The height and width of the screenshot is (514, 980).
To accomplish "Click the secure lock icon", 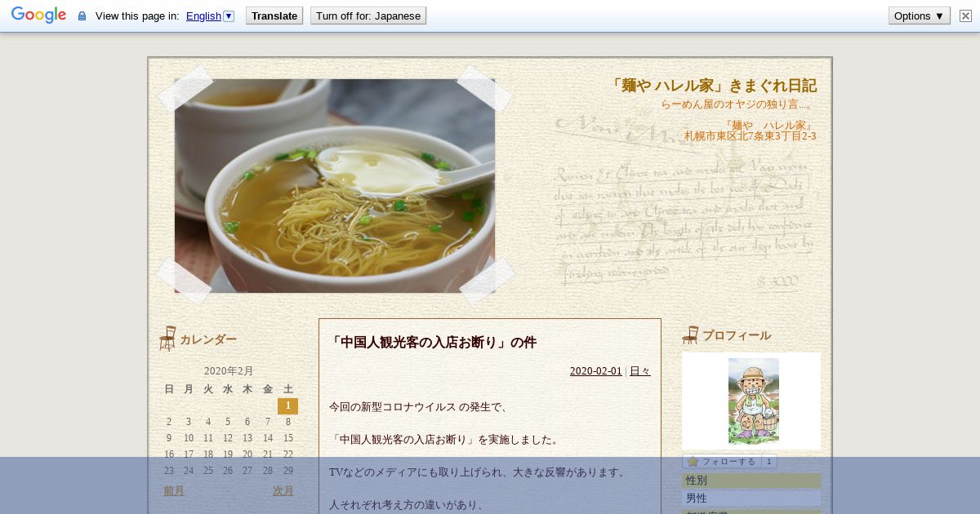I will pos(82,16).
